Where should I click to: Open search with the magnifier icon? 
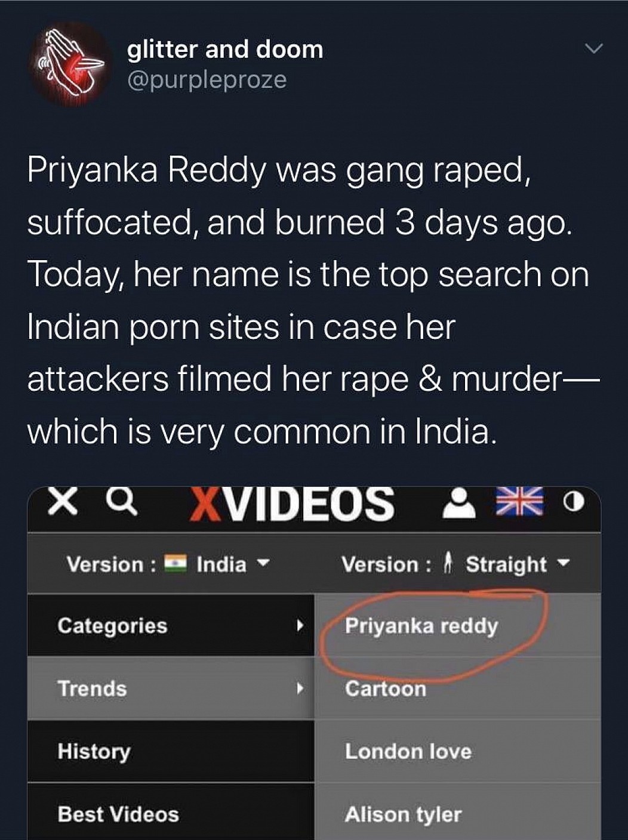click(122, 502)
